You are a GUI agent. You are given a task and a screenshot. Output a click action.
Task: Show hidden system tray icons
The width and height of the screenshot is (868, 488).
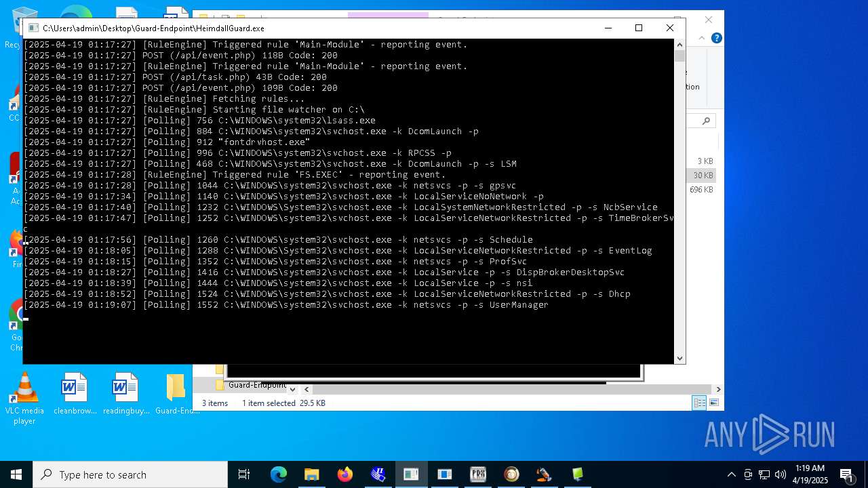pyautogui.click(x=731, y=474)
